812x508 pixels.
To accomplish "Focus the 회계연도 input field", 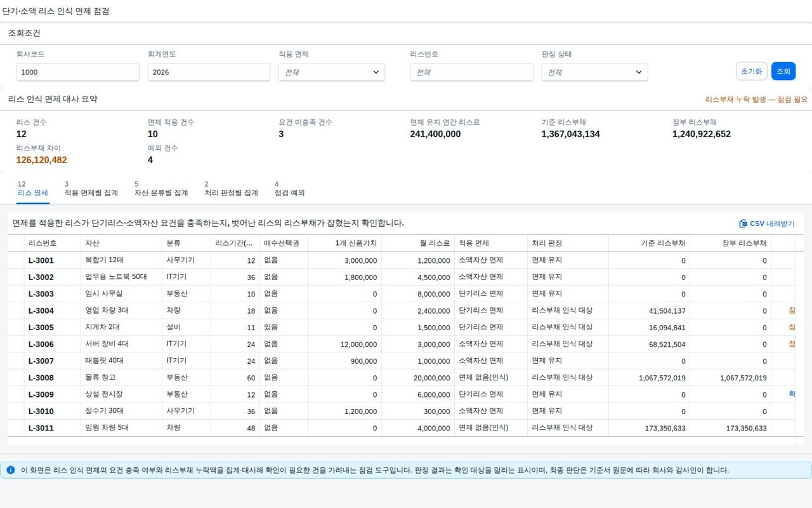I will (x=209, y=72).
